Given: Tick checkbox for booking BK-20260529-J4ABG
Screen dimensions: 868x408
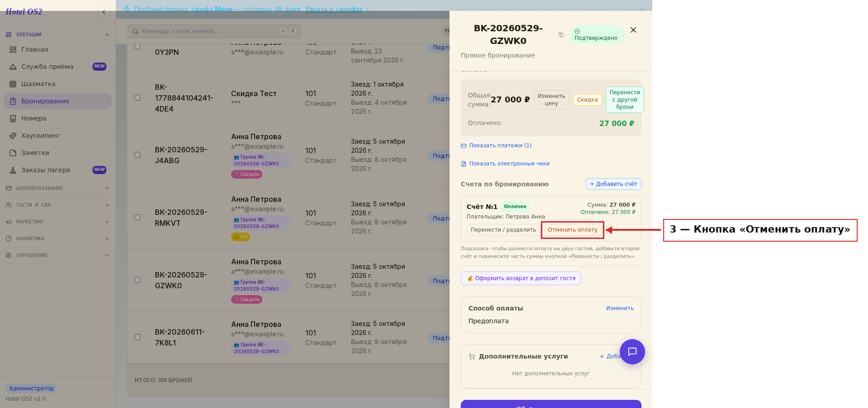Looking at the screenshot, I should point(137,155).
